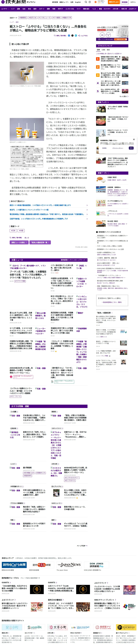Click 保存して後で読む icon below related words

(x=11, y=238)
